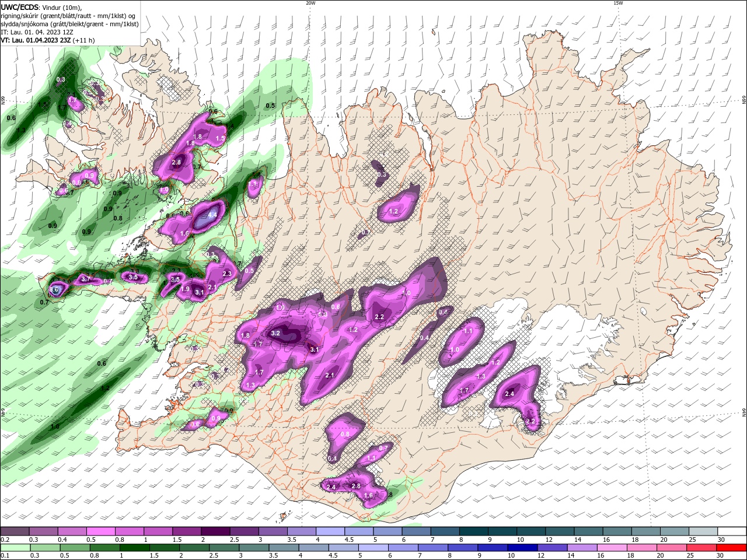Select the rain legend swatch starting at 0.5
The height and width of the screenshot is (560, 747).
(76, 548)
